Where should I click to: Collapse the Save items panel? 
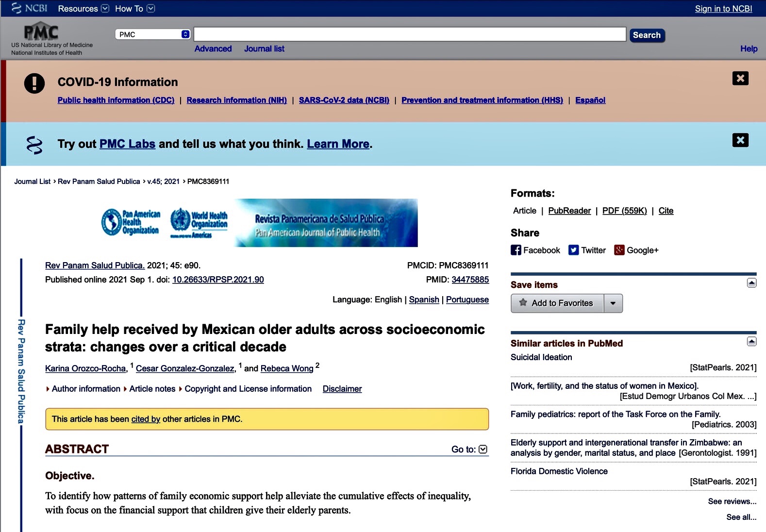pos(751,283)
